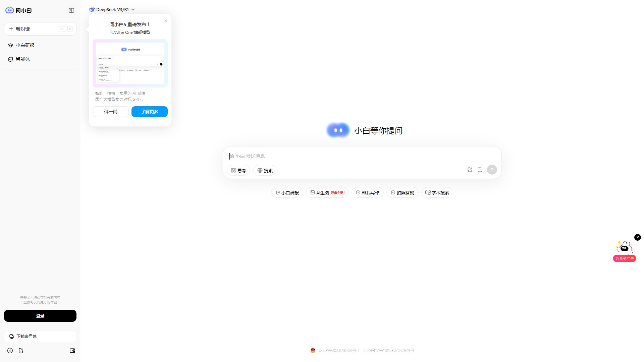Click the upload image icon in the message box
Viewport: 644px width, 362px height.
(x=470, y=170)
